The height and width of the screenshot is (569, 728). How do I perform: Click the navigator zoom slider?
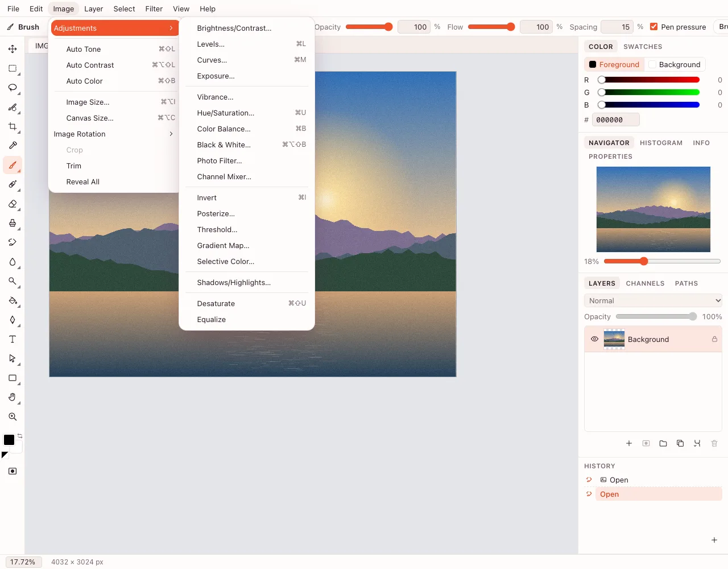coord(662,261)
